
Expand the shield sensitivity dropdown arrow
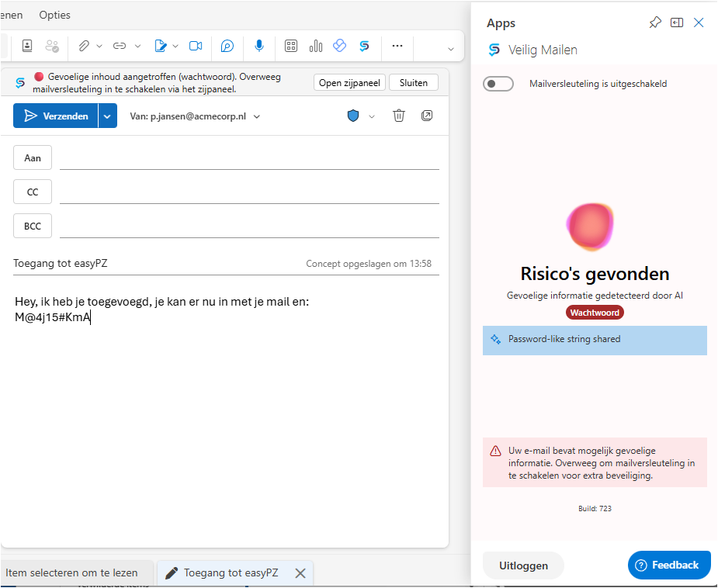pos(372,116)
